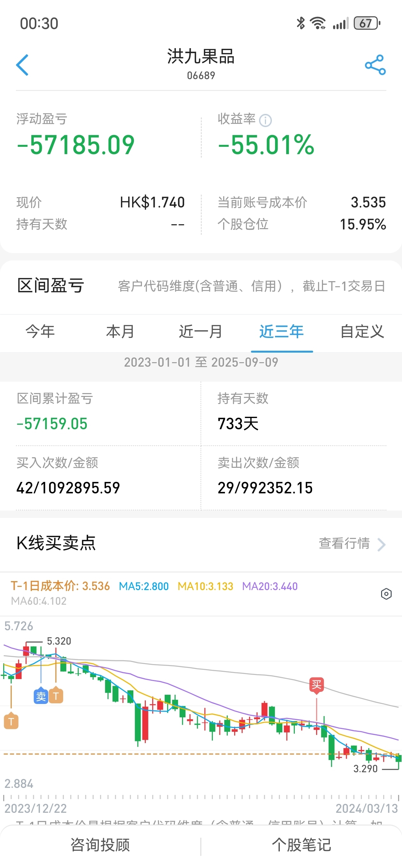This screenshot has width=402, height=868.
Task: Tap position percentage 15.95%
Action: (x=363, y=224)
